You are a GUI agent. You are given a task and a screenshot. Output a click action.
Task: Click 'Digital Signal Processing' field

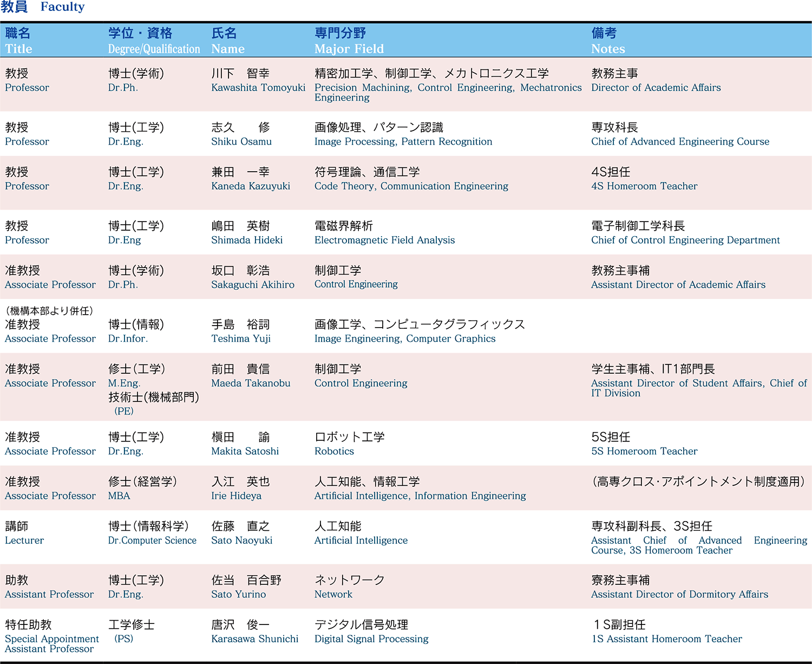(x=371, y=639)
